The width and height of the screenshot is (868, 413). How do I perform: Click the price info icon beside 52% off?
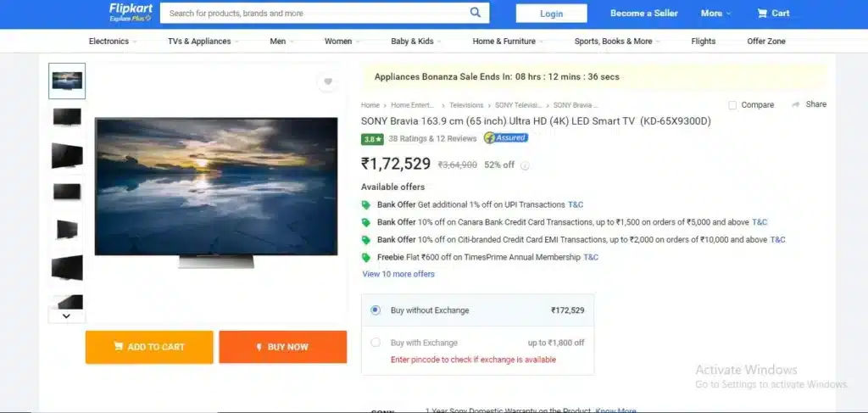click(x=525, y=165)
